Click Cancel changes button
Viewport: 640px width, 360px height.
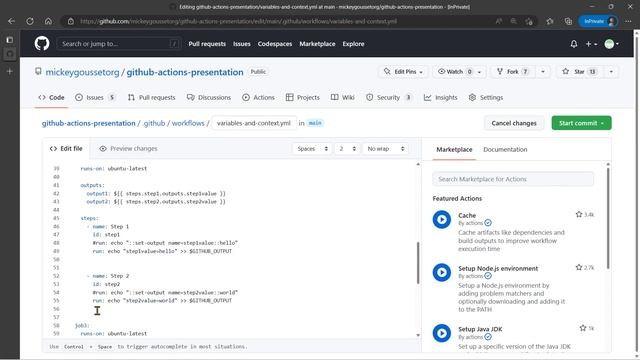pyautogui.click(x=514, y=123)
